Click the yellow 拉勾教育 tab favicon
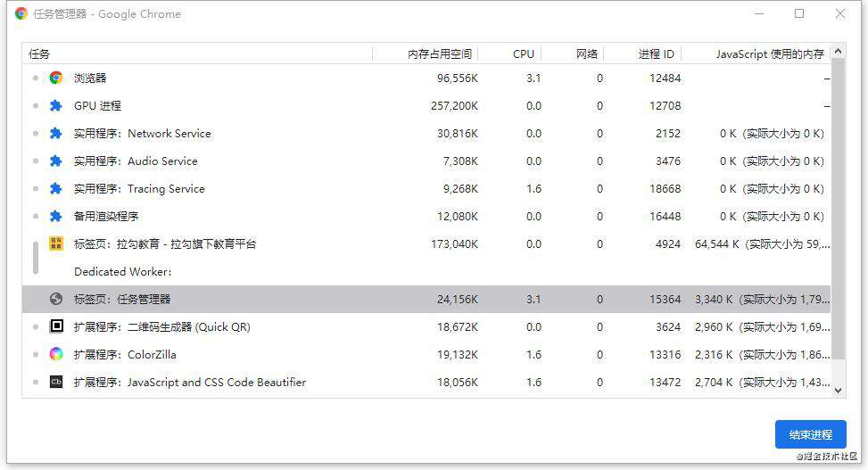The width and height of the screenshot is (868, 470). point(56,243)
